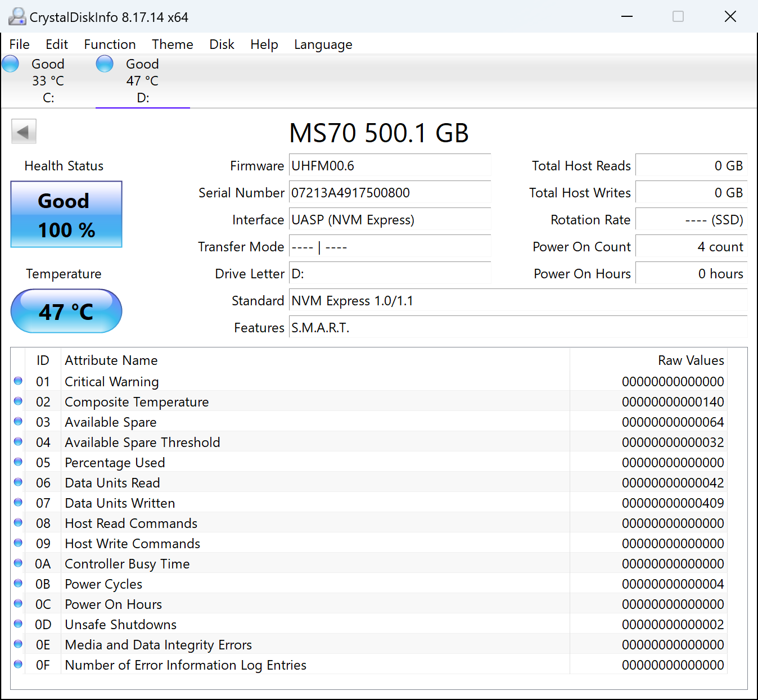Select the C: drive status orb

tap(11, 64)
